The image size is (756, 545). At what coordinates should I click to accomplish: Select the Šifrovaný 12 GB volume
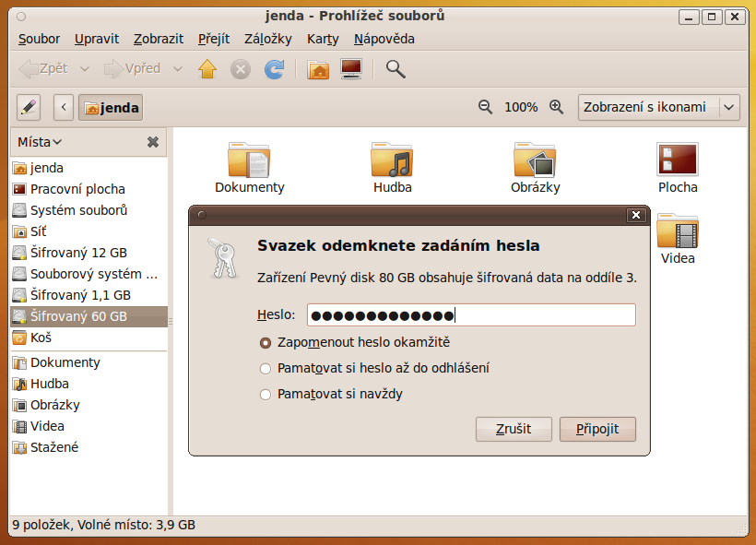(89, 253)
